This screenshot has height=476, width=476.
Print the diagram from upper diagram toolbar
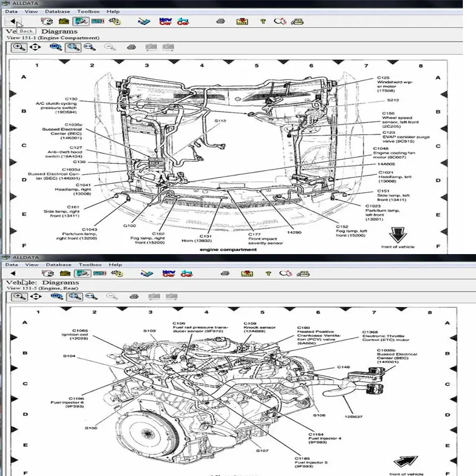point(131,48)
